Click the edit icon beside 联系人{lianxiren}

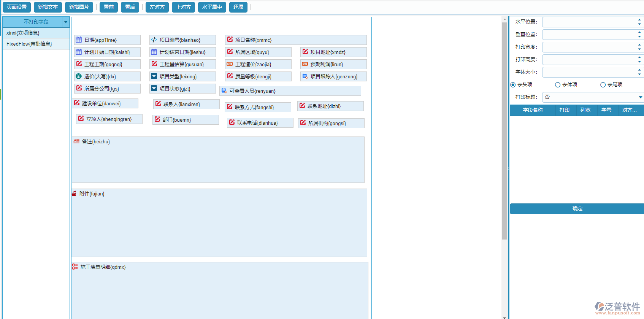158,103
